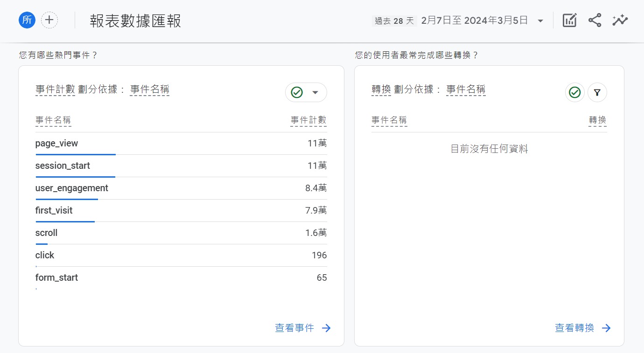Click the blue bar under session_start

75,177
